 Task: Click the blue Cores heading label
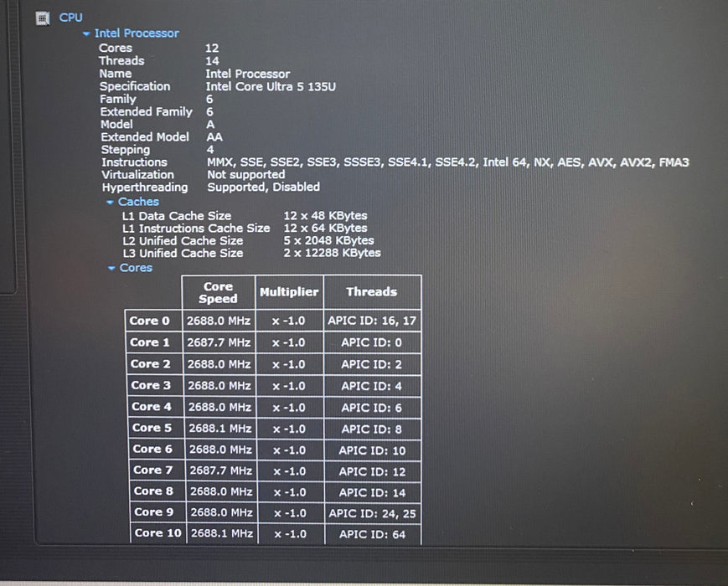tap(136, 268)
